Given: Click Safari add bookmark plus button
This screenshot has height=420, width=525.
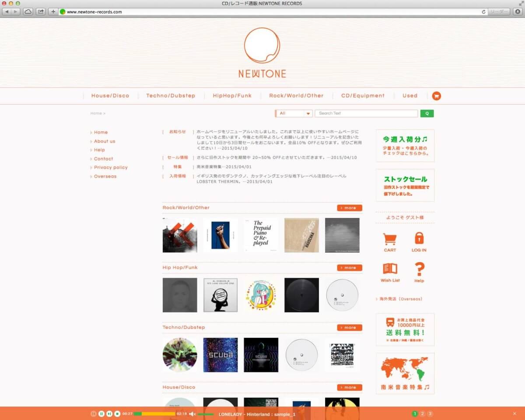Looking at the screenshot, I should (x=53, y=12).
